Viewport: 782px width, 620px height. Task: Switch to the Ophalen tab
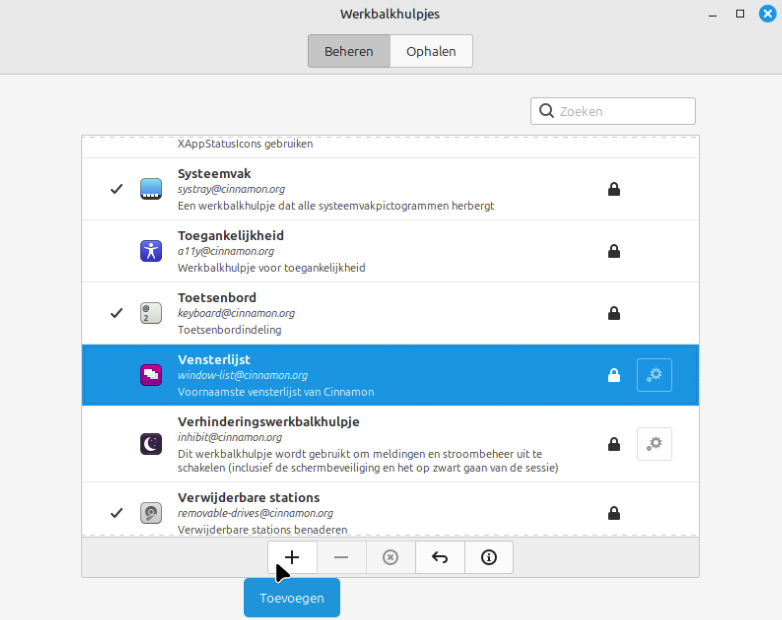click(431, 51)
